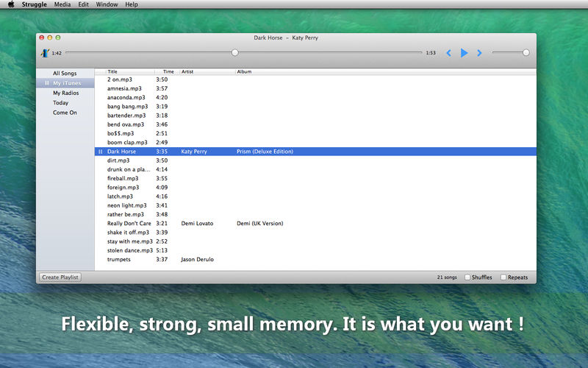Select the song bo$$.mp3
Viewport: 588px width, 368px height.
coord(121,134)
